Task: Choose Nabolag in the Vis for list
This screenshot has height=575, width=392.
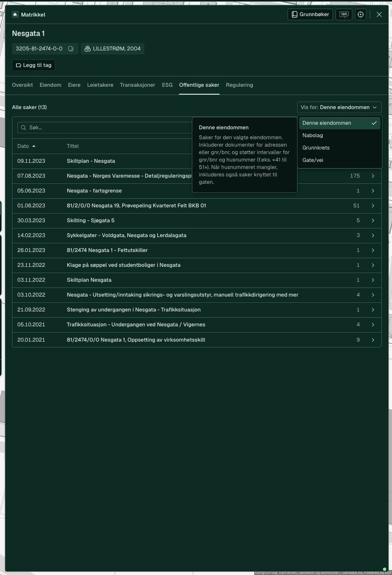Action: click(340, 135)
